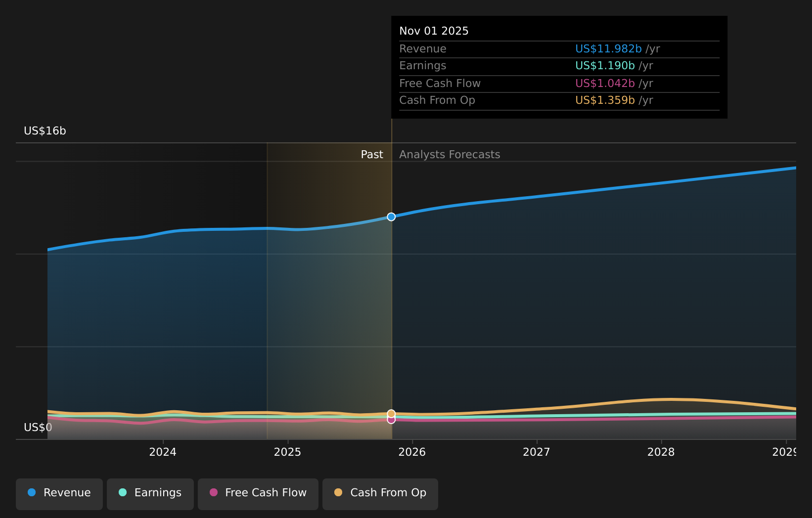Click the teal Earnings legend dot
This screenshot has width=812, height=518.
[122, 492]
